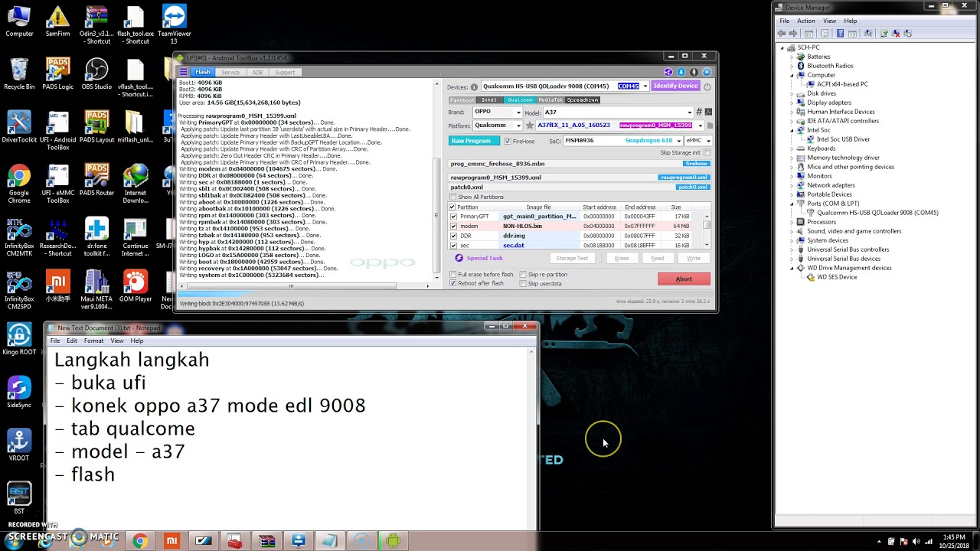Enable Skip Storage init checkbox
The width and height of the screenshot is (980, 551).
click(x=707, y=153)
